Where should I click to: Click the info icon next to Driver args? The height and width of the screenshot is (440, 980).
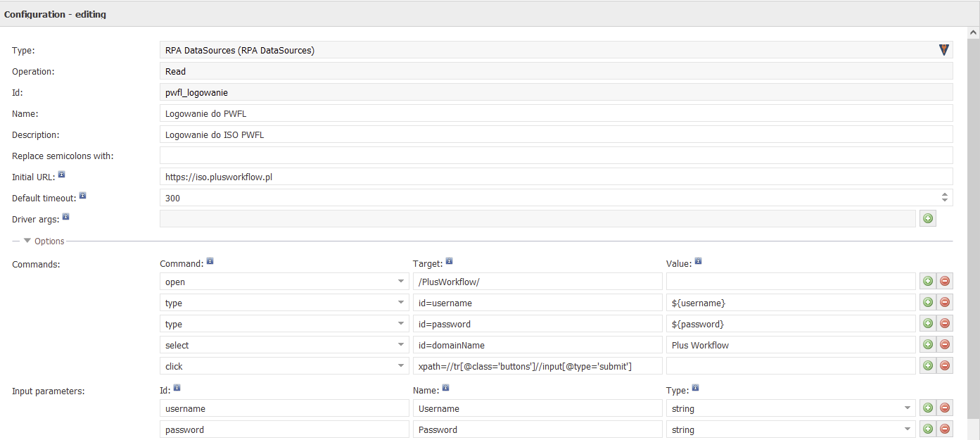coord(65,217)
